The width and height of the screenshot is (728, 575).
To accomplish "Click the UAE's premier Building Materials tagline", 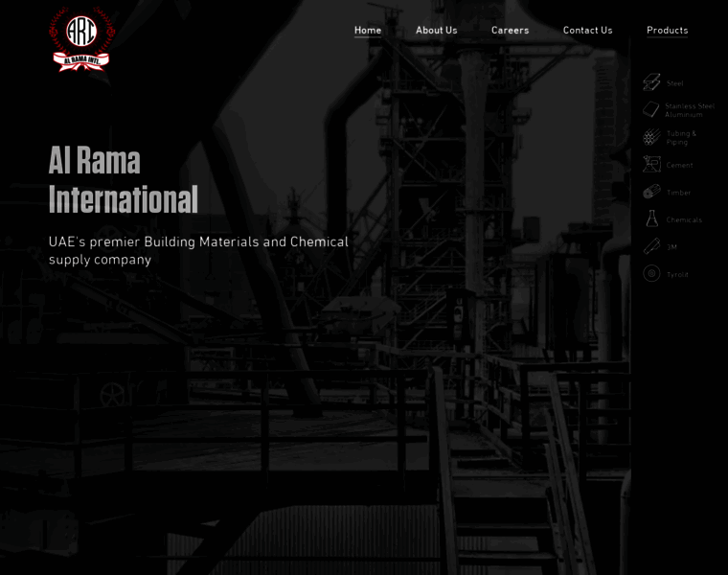I will [198, 250].
